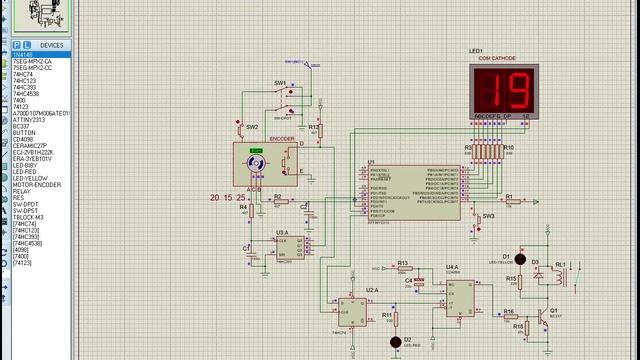Click the 7-segment display showing 19
The height and width of the screenshot is (360, 640).
[x=504, y=91]
